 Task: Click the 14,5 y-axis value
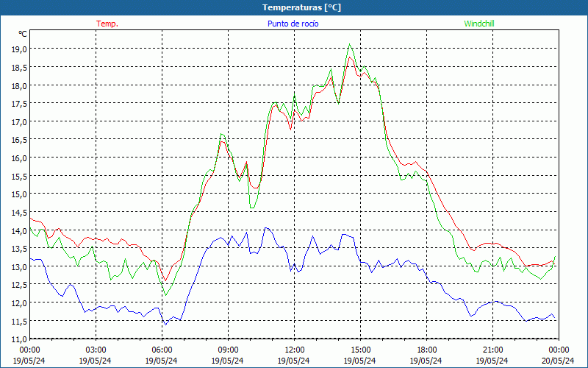click(19, 213)
